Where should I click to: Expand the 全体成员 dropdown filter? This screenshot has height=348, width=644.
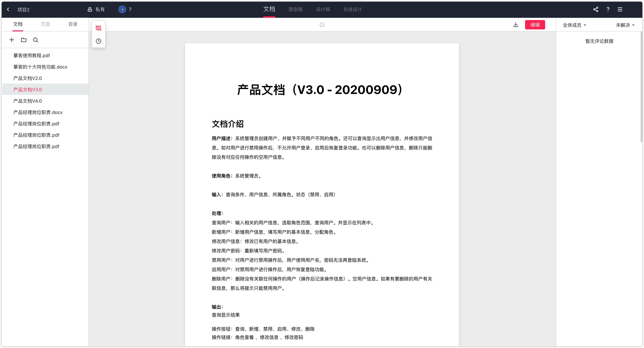click(574, 25)
